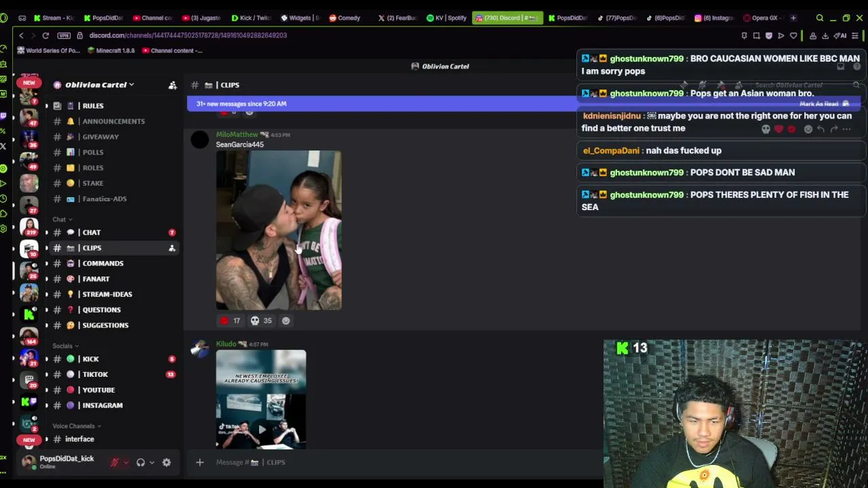Image resolution: width=868 pixels, height=488 pixels.
Task: Open MiloMatthew's user profile name
Action: [x=237, y=135]
